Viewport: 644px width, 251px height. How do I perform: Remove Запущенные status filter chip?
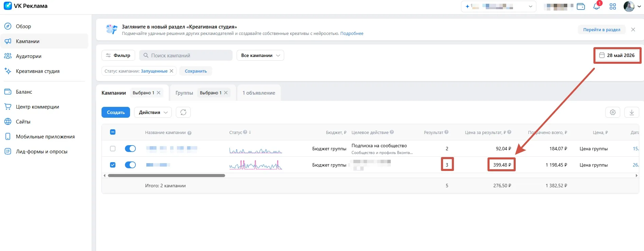point(171,71)
